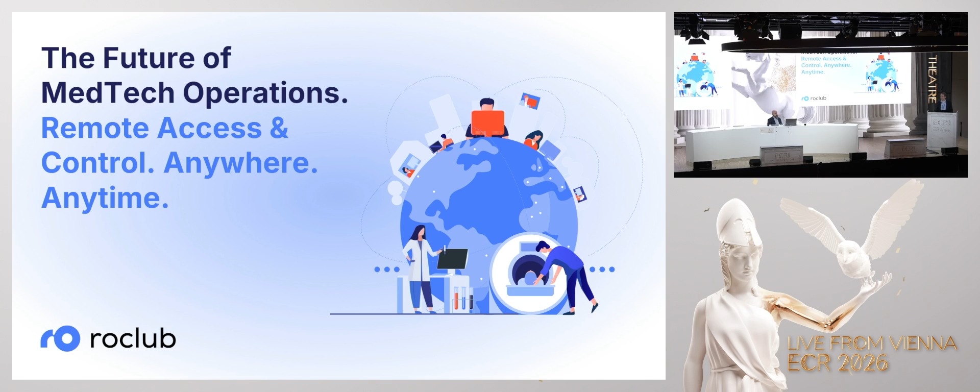Click the photo card at globe's upper right
This screenshot has height=392, width=980.
pyautogui.click(x=529, y=101)
